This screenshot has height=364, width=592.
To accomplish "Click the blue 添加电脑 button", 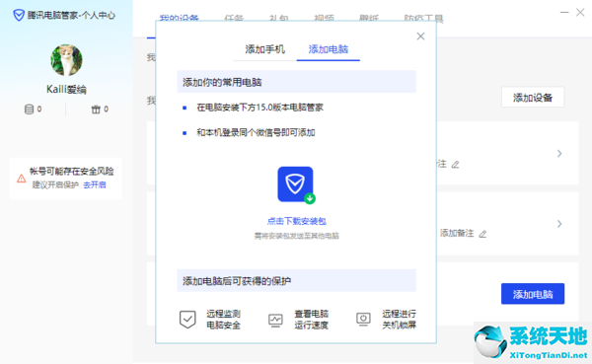I will [x=533, y=294].
